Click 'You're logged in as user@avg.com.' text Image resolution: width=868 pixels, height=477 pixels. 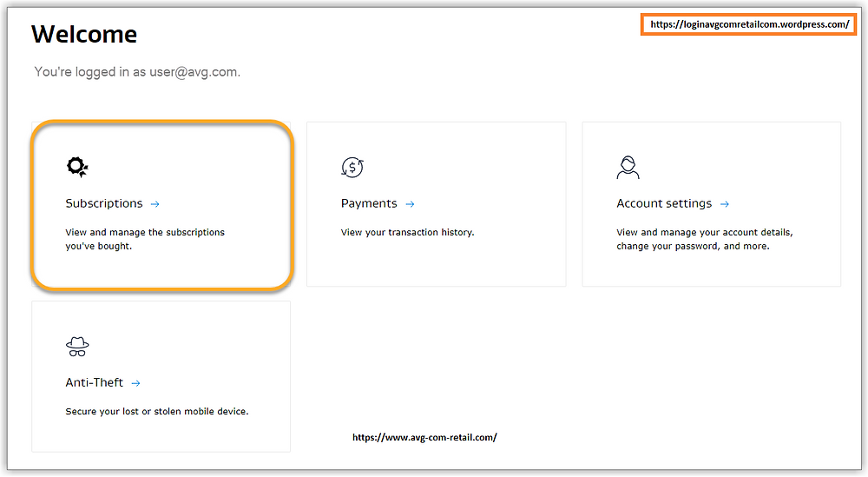pyautogui.click(x=137, y=72)
